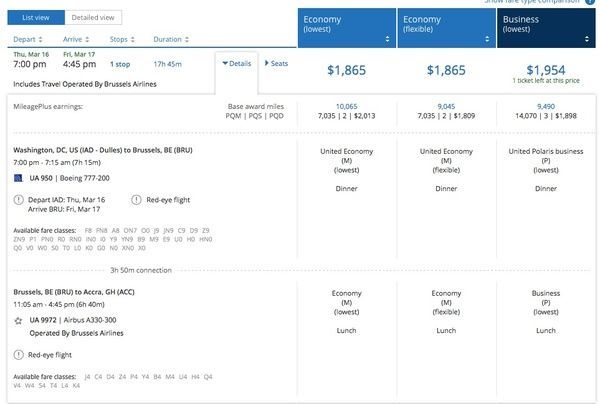Select the $1,954 Business fare

click(x=546, y=69)
